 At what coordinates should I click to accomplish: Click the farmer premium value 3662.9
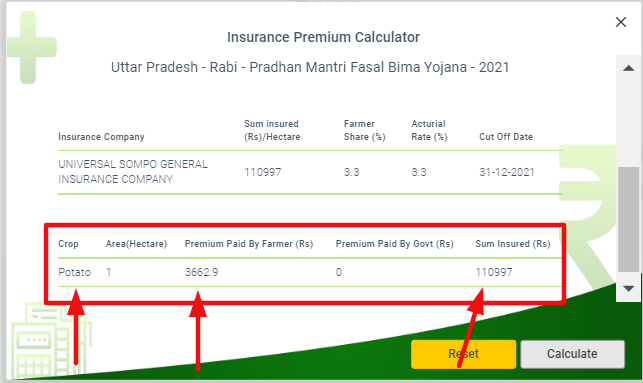click(201, 272)
